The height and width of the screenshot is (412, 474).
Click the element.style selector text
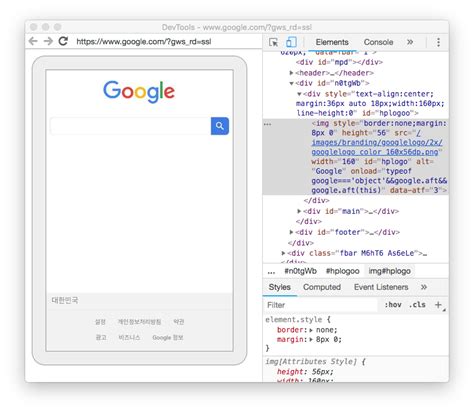click(294, 320)
